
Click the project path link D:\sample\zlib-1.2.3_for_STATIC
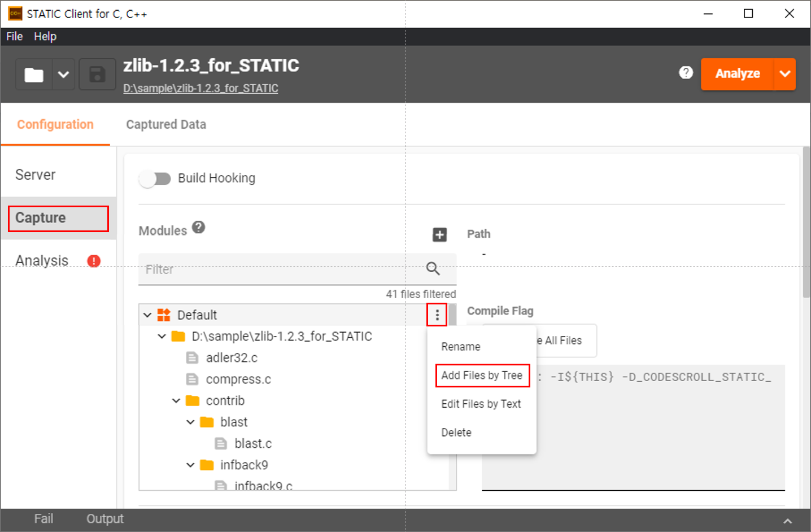click(200, 89)
